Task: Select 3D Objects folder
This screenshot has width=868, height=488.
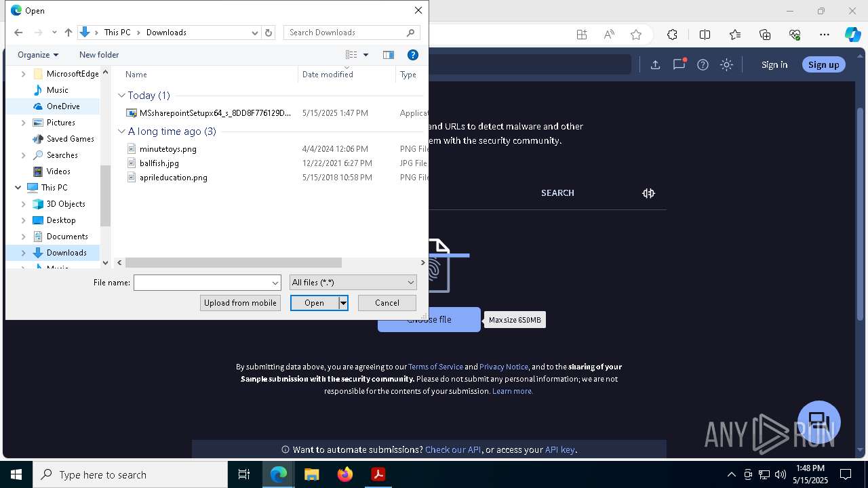Action: pyautogui.click(x=66, y=204)
